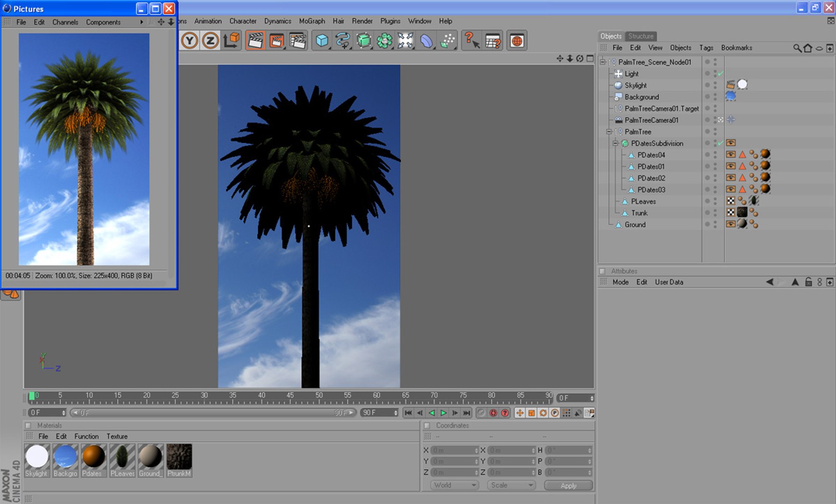Expand Pictures window menu overflow arrow
The image size is (836, 504).
[x=142, y=22]
